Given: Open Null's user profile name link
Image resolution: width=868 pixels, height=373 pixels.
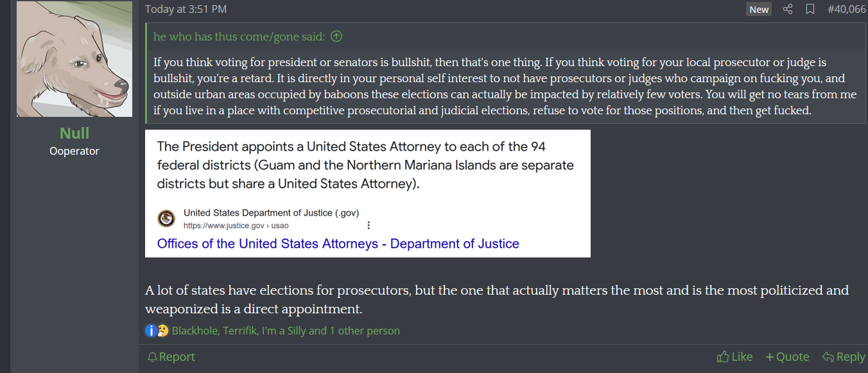Looking at the screenshot, I should click(x=74, y=134).
